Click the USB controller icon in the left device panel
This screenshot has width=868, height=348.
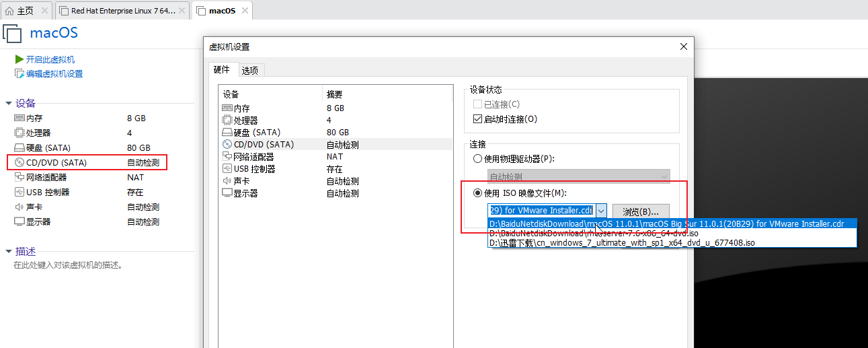(x=19, y=193)
